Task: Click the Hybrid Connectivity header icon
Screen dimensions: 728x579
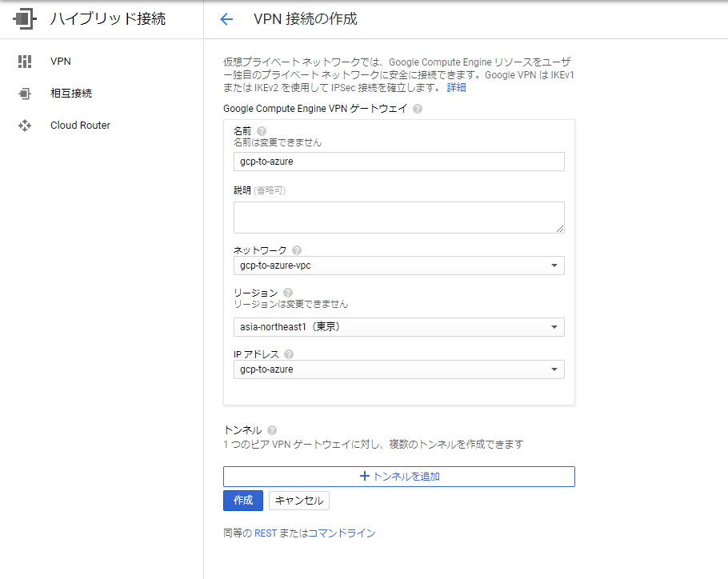Action: coord(25,19)
